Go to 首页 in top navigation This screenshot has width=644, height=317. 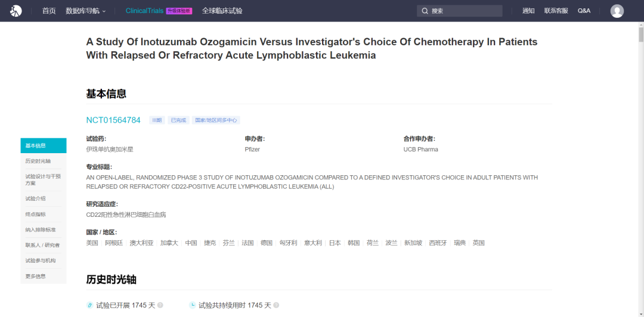click(49, 11)
